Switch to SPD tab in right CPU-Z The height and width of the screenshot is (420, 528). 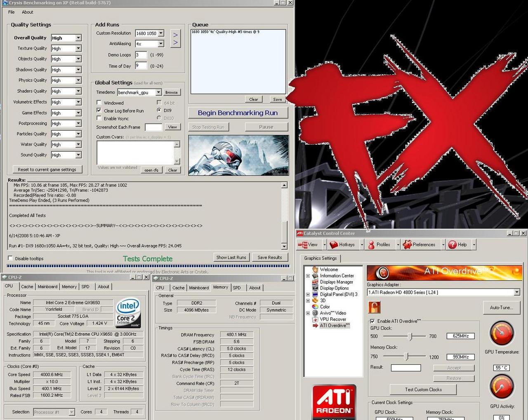[x=237, y=288]
